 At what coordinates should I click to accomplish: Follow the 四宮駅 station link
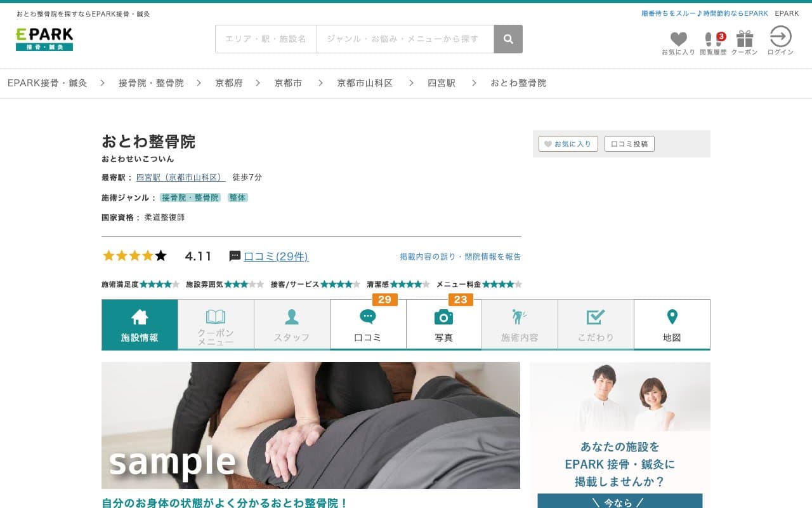point(181,178)
